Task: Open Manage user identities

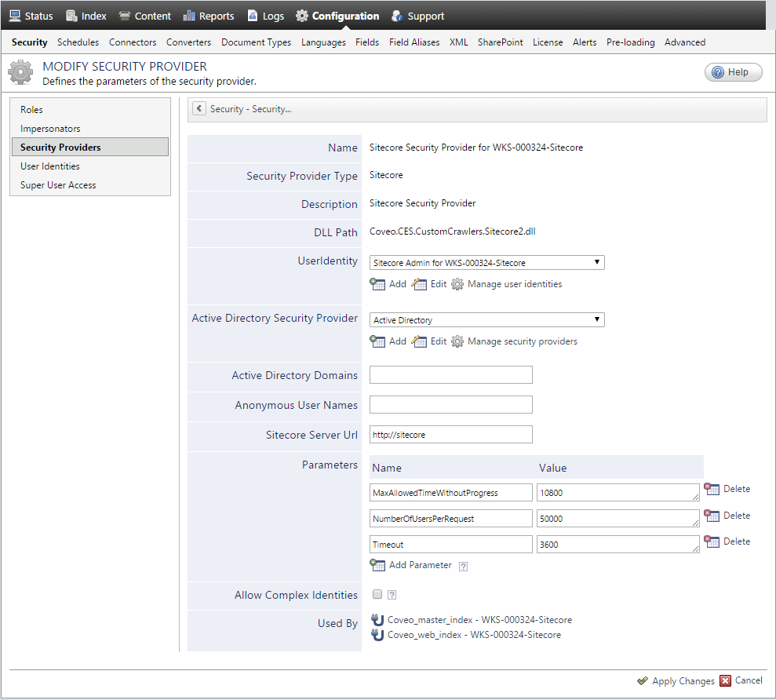Action: (x=512, y=284)
